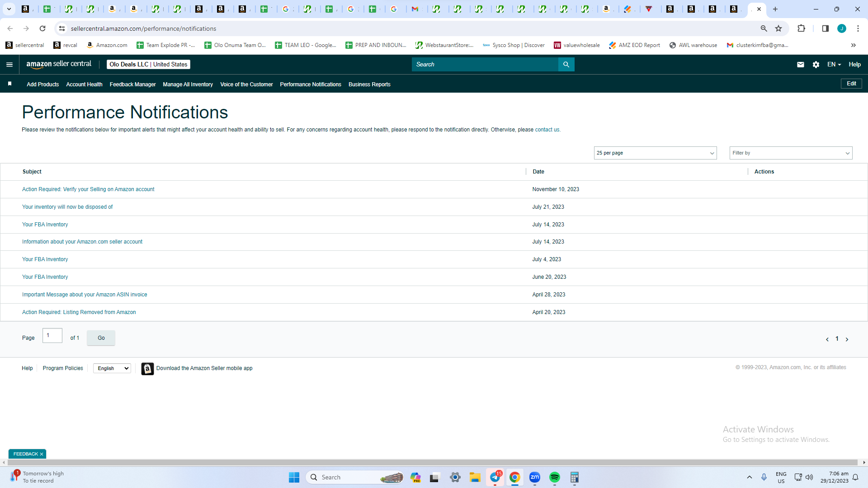Go to the previous page arrow

click(827, 339)
